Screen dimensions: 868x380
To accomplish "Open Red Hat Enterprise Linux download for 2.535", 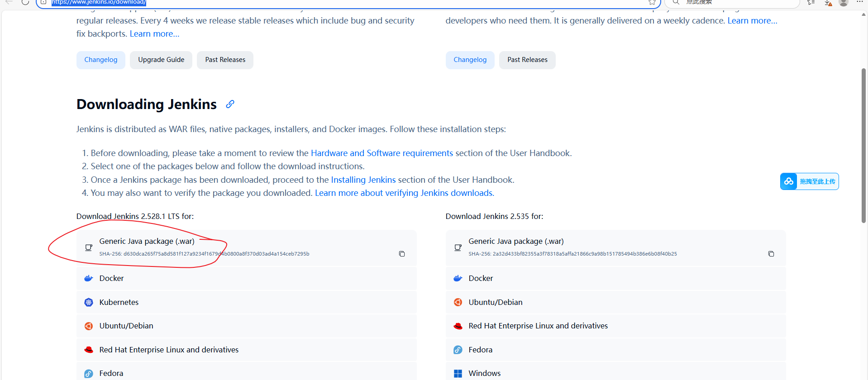I will coord(615,326).
